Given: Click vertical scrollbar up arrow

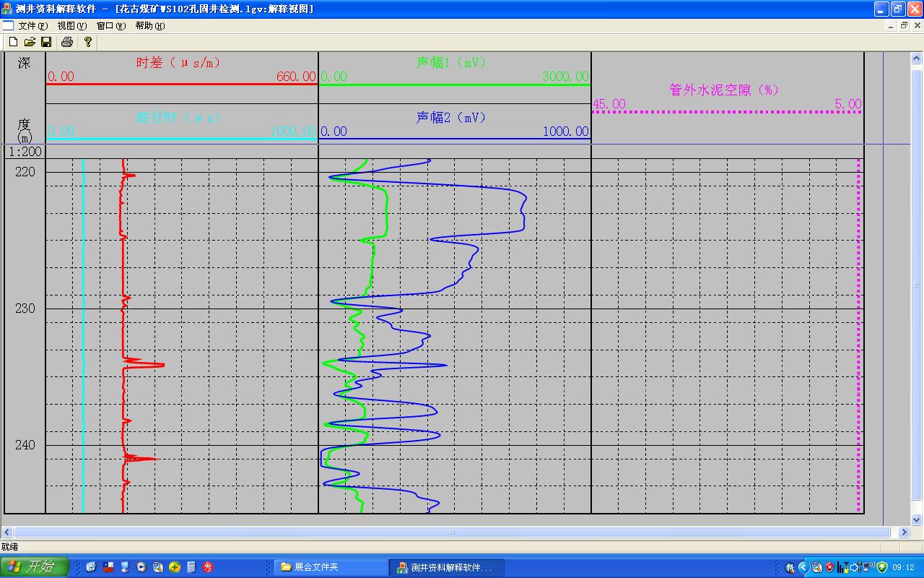Looking at the screenshot, I should pos(918,58).
